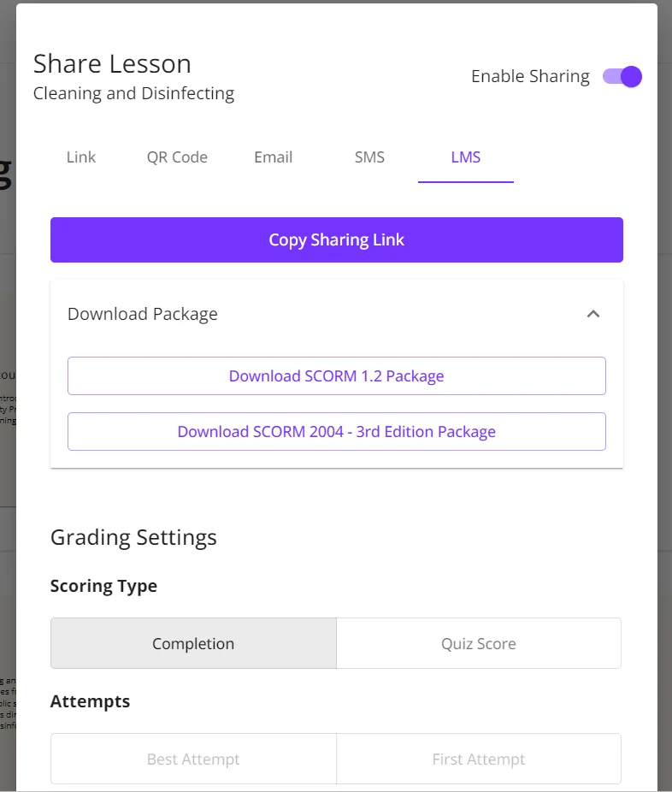This screenshot has width=672, height=792.
Task: Click the Cleaning and Disinfecting lesson name
Action: pos(133,93)
